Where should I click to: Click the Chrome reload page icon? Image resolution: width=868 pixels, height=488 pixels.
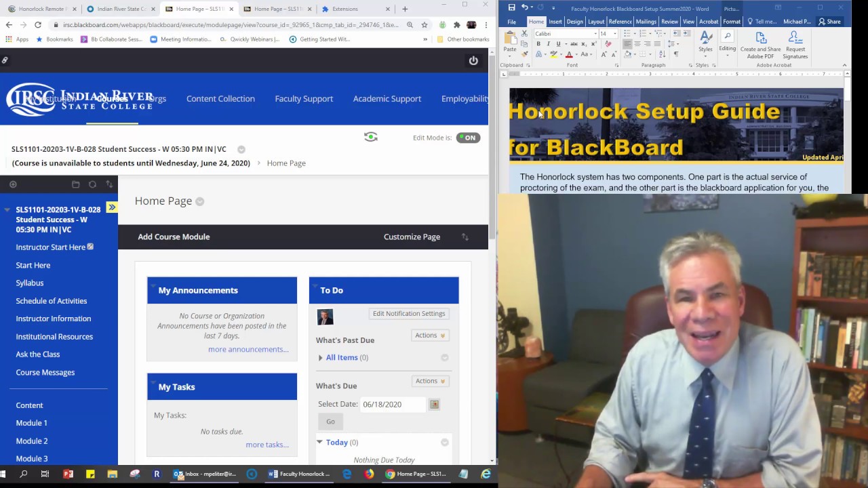click(38, 25)
